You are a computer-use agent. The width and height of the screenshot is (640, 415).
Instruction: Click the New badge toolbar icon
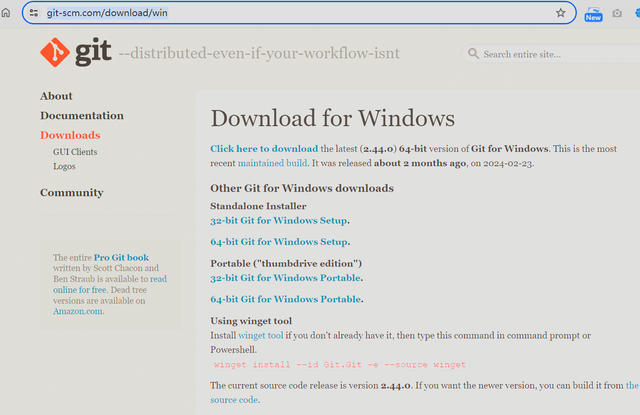click(x=593, y=14)
